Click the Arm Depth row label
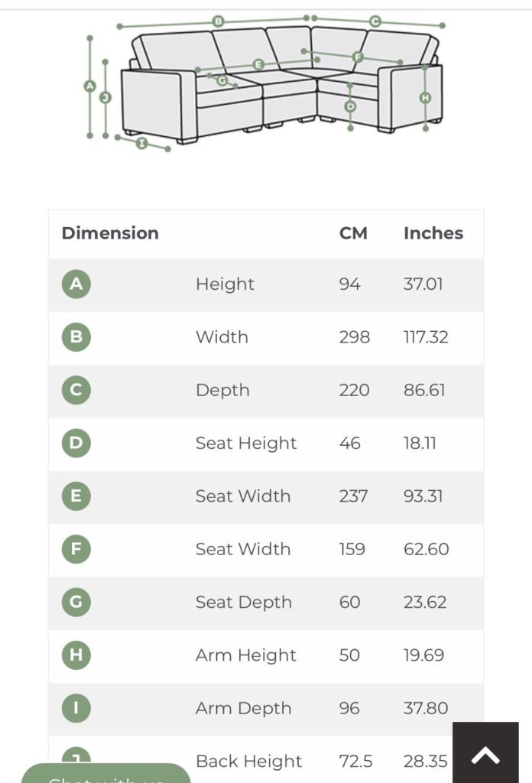 pyautogui.click(x=243, y=708)
